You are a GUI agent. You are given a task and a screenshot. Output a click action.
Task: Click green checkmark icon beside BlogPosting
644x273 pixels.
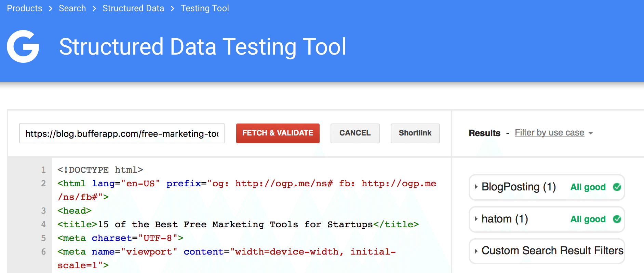point(617,187)
